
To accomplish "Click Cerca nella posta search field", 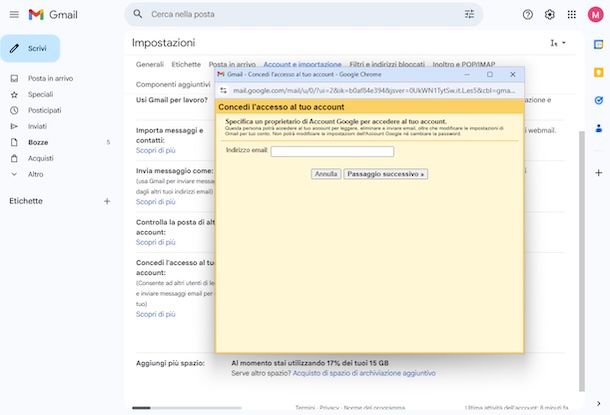I will pyautogui.click(x=303, y=14).
